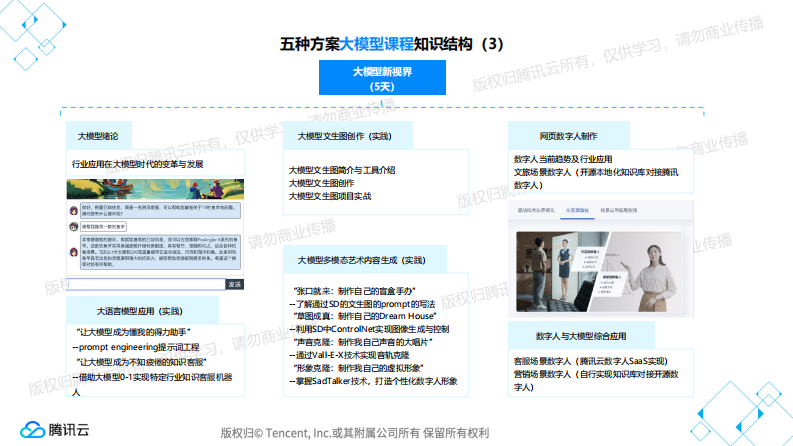The width and height of the screenshot is (793, 446).
Task: Click the digital human showcase image
Action: pos(598,272)
